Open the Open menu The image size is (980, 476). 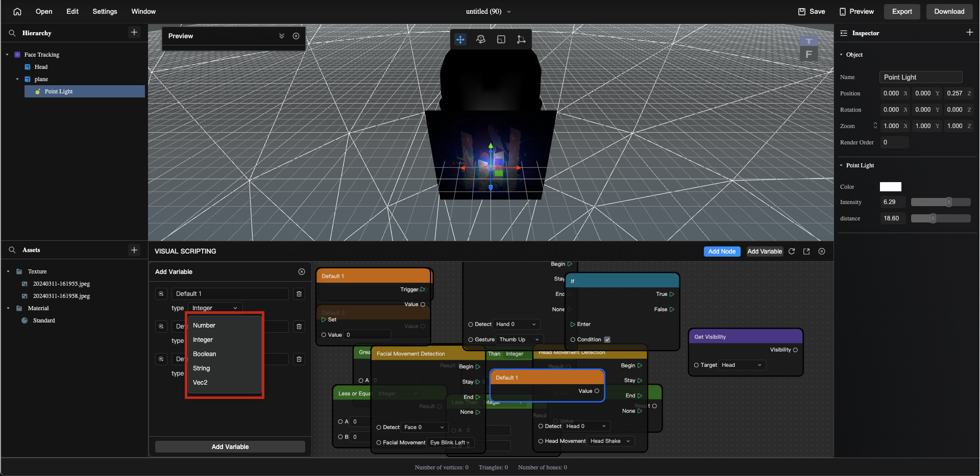[x=44, y=12]
